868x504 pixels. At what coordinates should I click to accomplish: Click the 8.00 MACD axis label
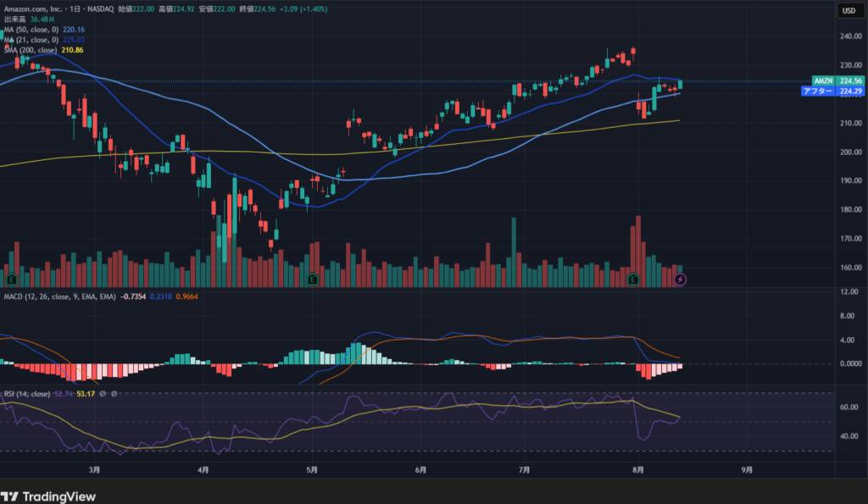click(x=848, y=316)
